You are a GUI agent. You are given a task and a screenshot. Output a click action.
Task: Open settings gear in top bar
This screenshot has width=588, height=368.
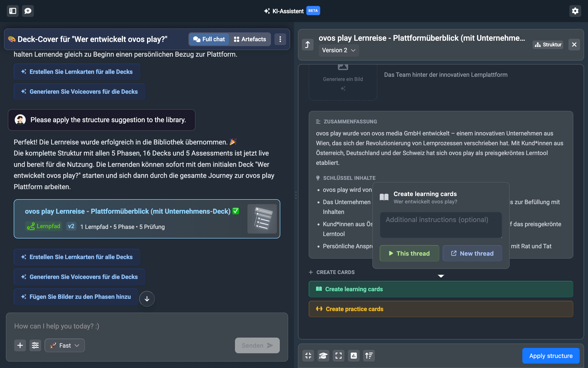[x=575, y=11]
